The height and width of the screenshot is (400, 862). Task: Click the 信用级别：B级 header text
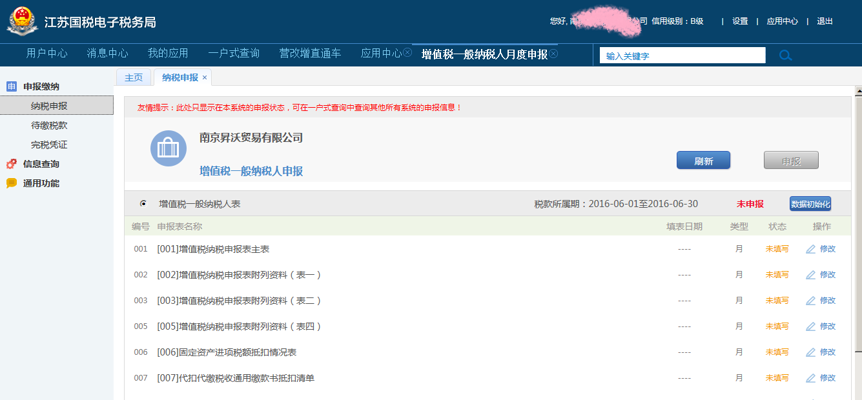click(677, 21)
